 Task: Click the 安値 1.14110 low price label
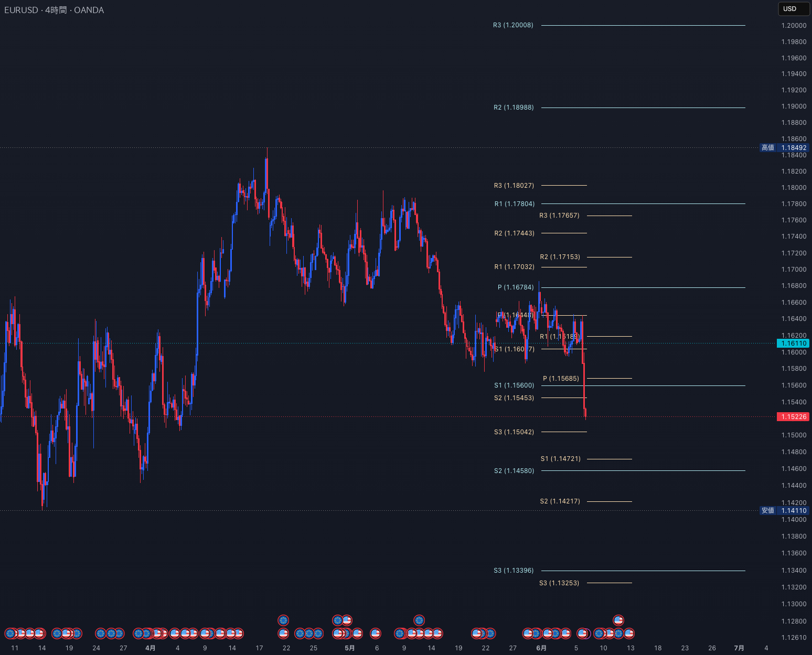(x=785, y=511)
